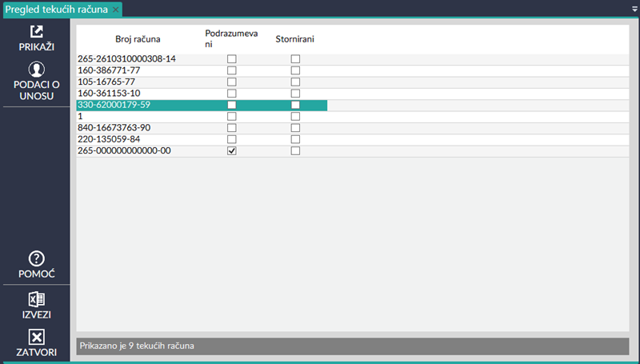The width and height of the screenshot is (640, 364).
Task: Toggle Podrazumevani for 160-386771-77
Action: (x=232, y=70)
